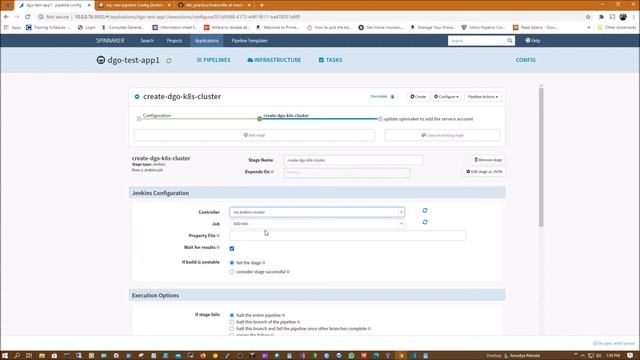Screen dimensions: 640x360
Task: Select 'halt this branch of the pipeline'
Action: click(232, 322)
